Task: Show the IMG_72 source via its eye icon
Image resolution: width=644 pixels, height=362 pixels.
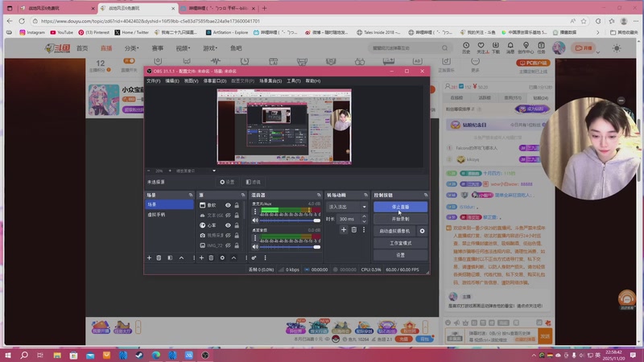Action: (x=228, y=245)
